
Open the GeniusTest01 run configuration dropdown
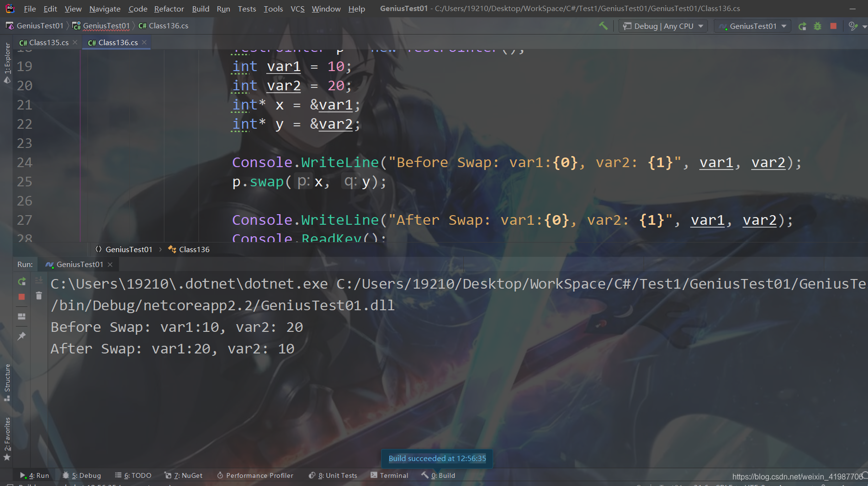coord(753,26)
